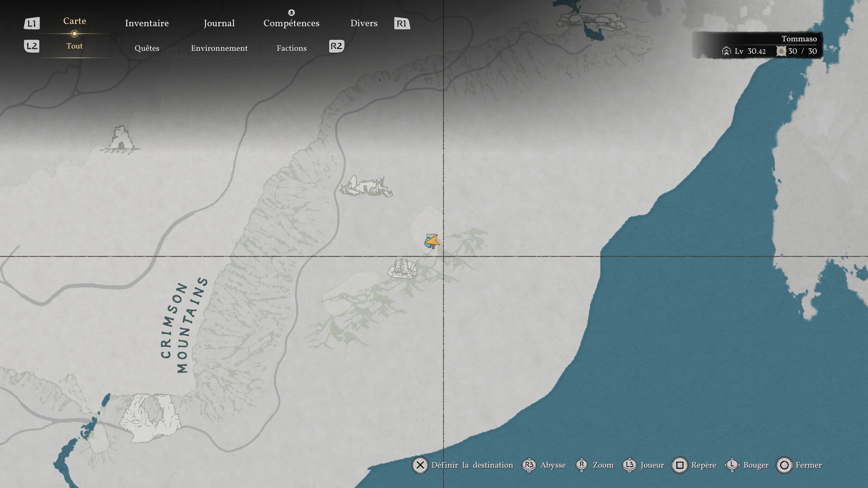This screenshot has height=488, width=868.
Task: Click the cross button icon for destination
Action: [420, 465]
